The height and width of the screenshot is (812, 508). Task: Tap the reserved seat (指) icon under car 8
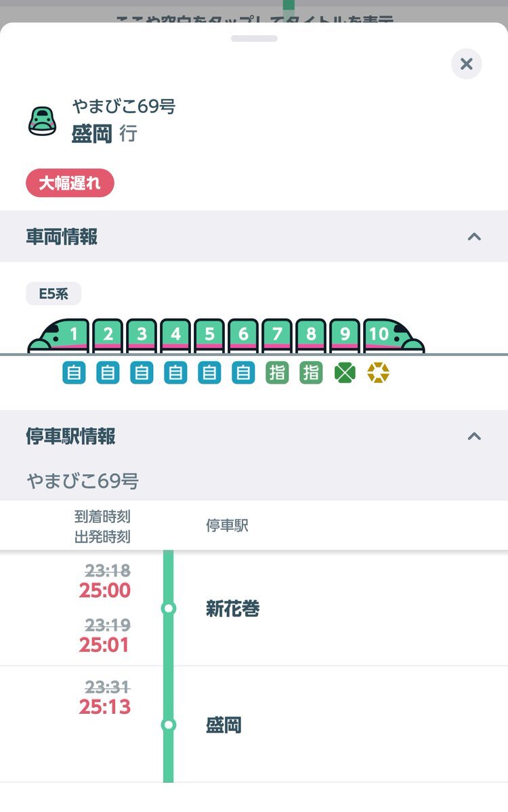pos(311,373)
